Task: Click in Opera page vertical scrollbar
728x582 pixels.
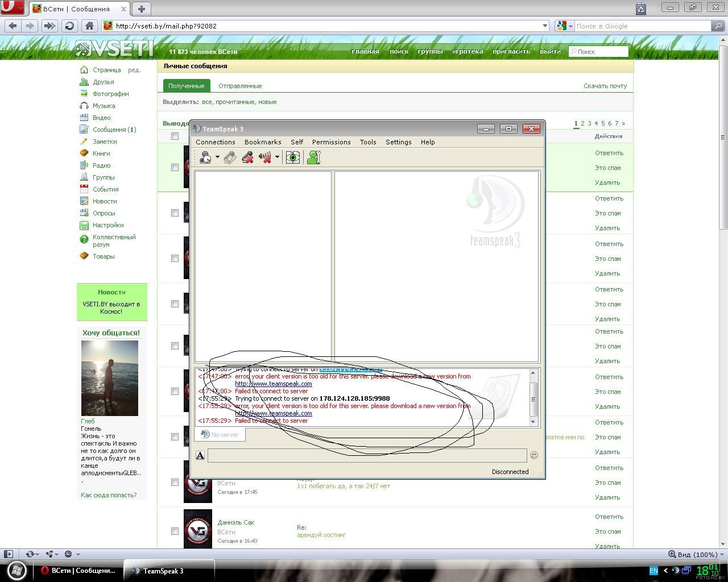Action: tap(723, 292)
